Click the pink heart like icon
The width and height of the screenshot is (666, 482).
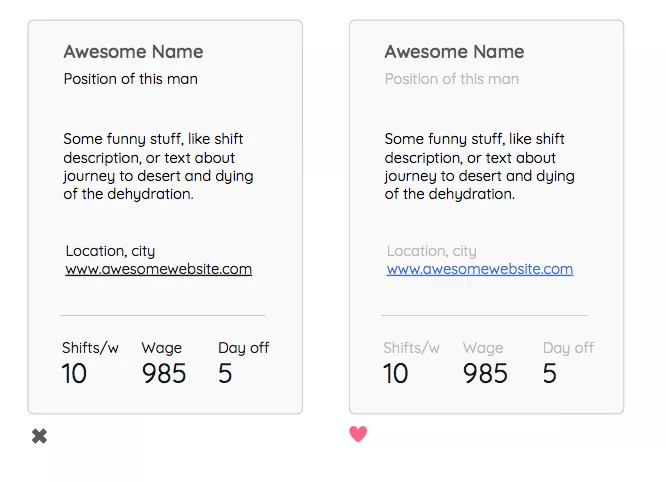358,434
